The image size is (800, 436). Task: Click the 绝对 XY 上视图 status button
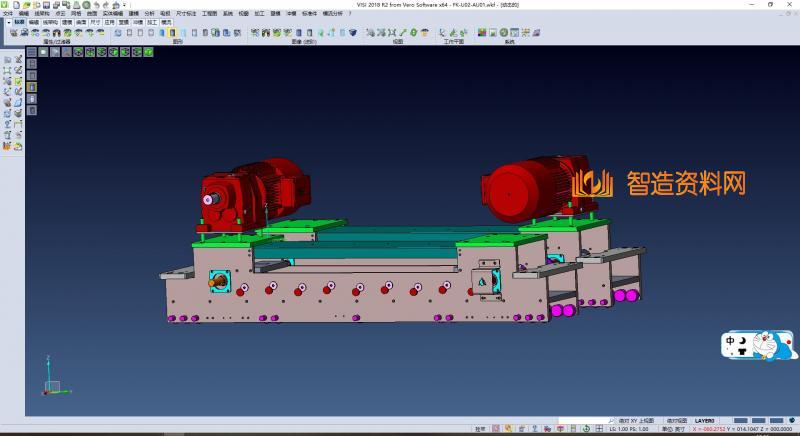[x=636, y=421]
